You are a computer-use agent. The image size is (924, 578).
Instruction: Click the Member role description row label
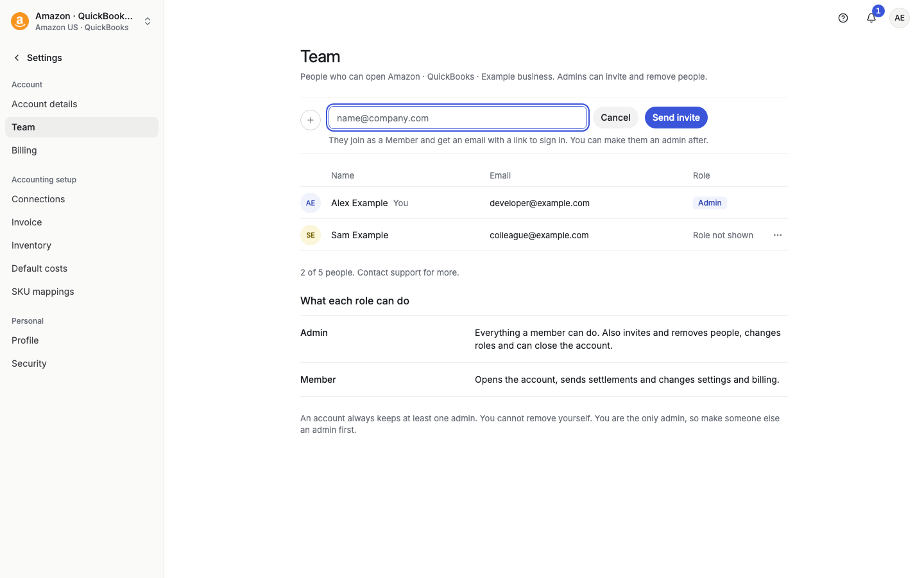318,380
